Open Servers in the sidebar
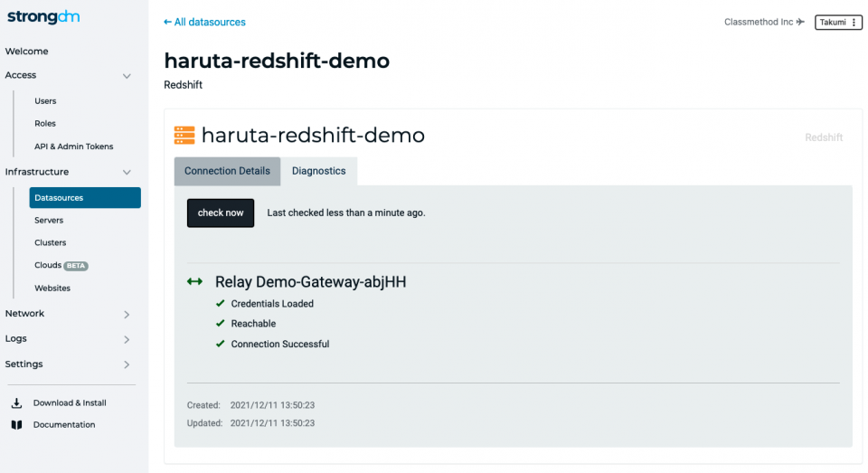This screenshot has height=473, width=868. point(49,220)
